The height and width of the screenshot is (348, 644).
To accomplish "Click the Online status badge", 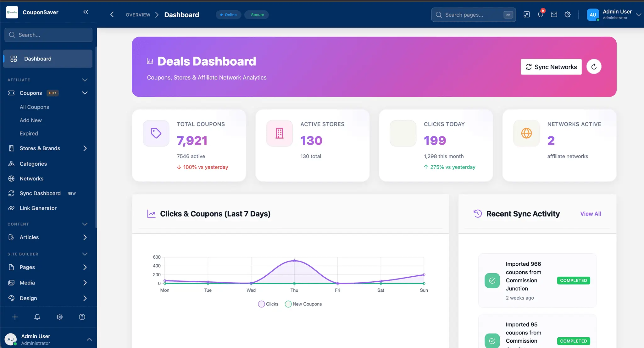I will pyautogui.click(x=228, y=14).
